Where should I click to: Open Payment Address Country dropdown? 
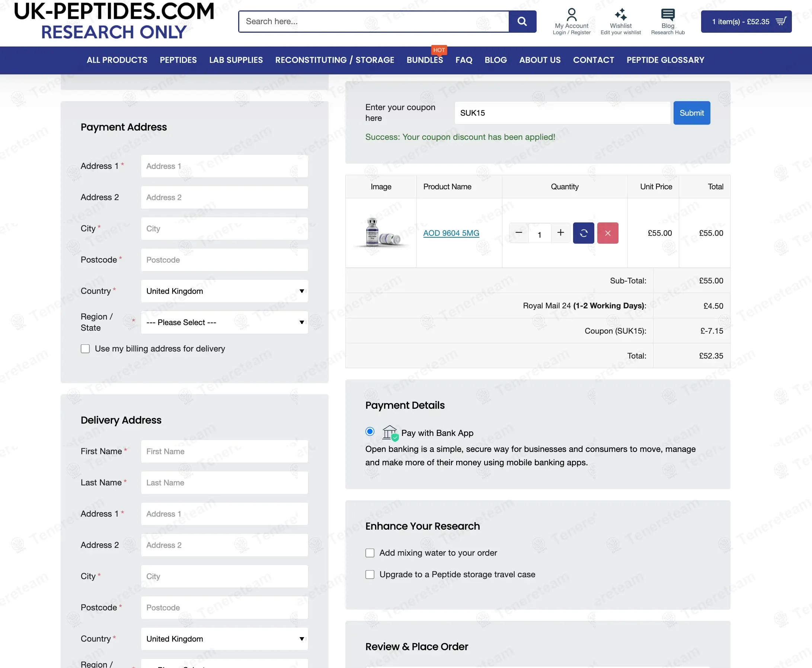pyautogui.click(x=224, y=291)
